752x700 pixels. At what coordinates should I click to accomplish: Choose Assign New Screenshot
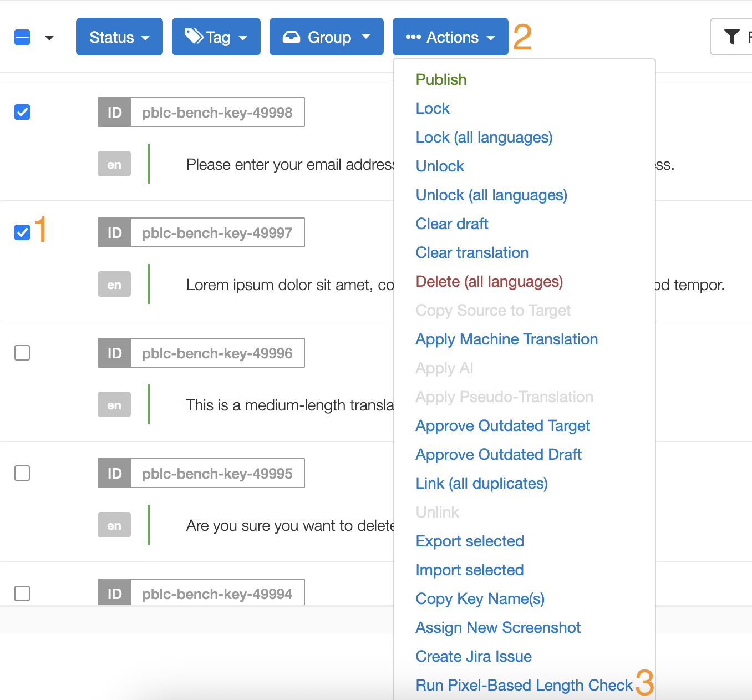(498, 627)
